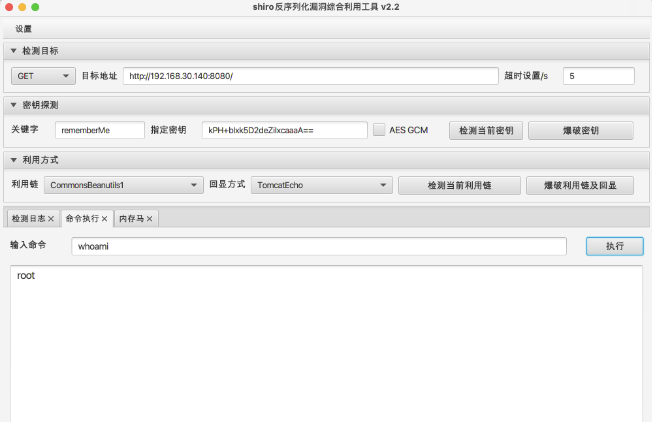Viewport: 652px width, 422px height.
Task: Click the 检测当前利用链 button
Action: 459,185
